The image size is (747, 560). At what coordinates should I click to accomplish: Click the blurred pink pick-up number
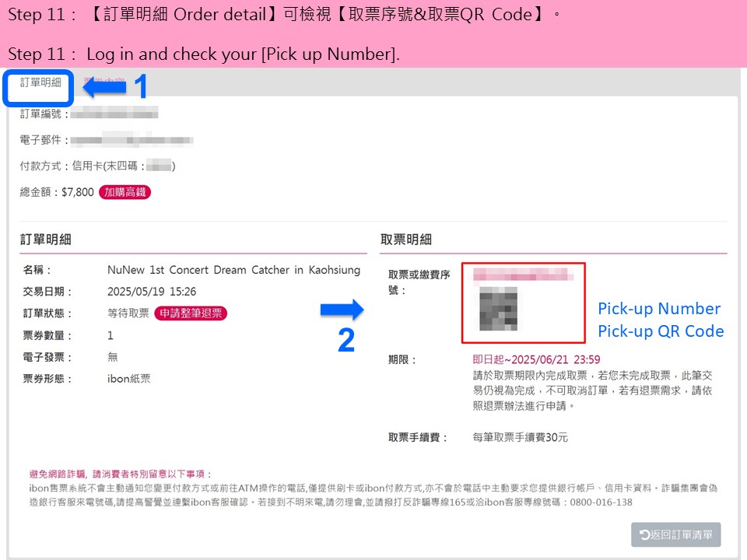tap(523, 275)
